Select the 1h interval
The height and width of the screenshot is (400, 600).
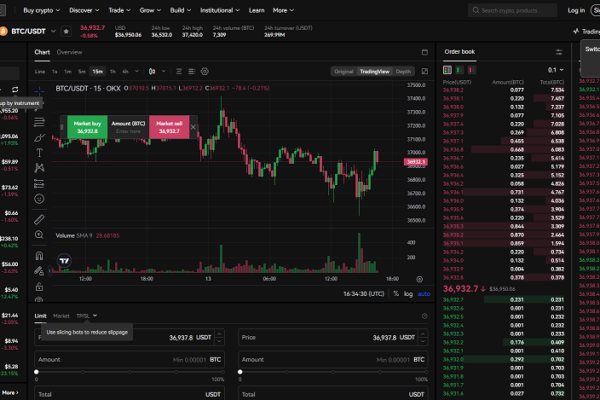113,72
